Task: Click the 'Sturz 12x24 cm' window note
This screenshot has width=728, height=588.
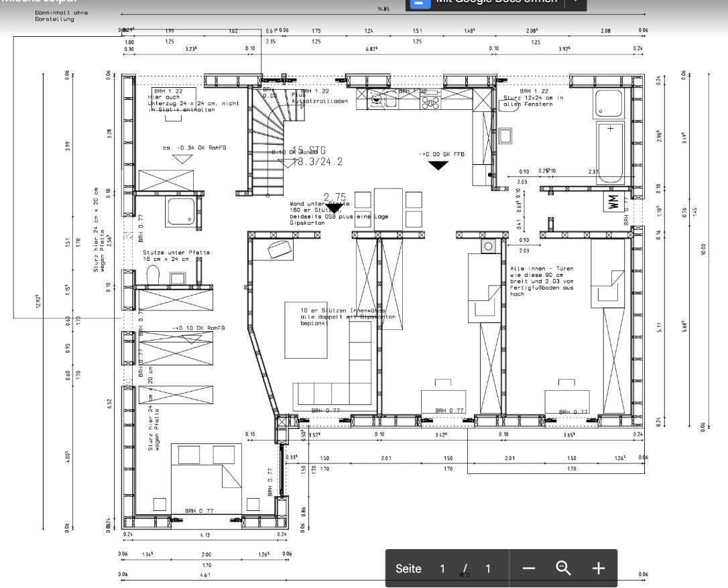Action: click(x=533, y=98)
